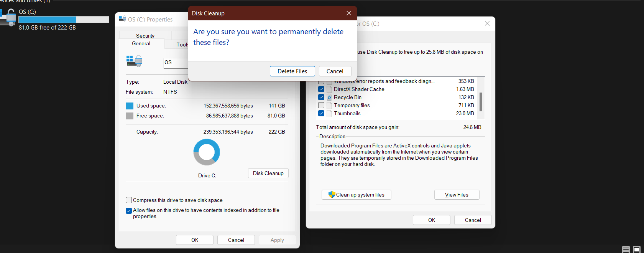Click the Recycle Bin icon in the cleanup list

[x=329, y=97]
